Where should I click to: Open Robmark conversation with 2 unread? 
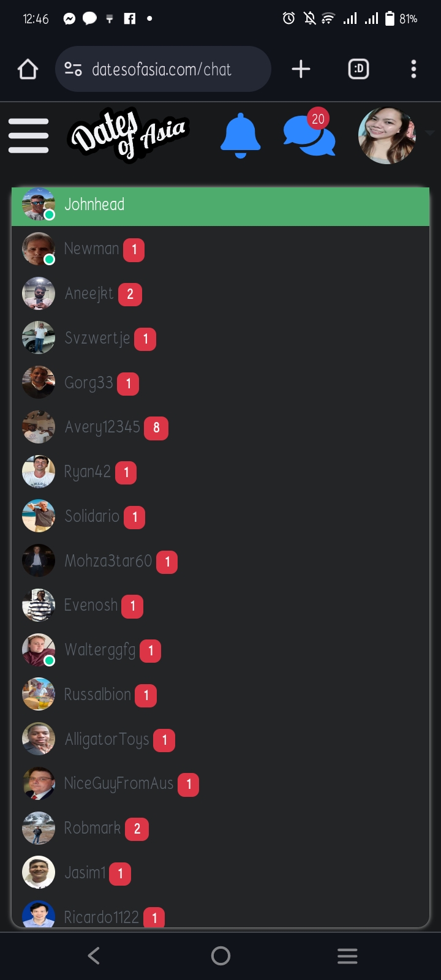click(221, 829)
